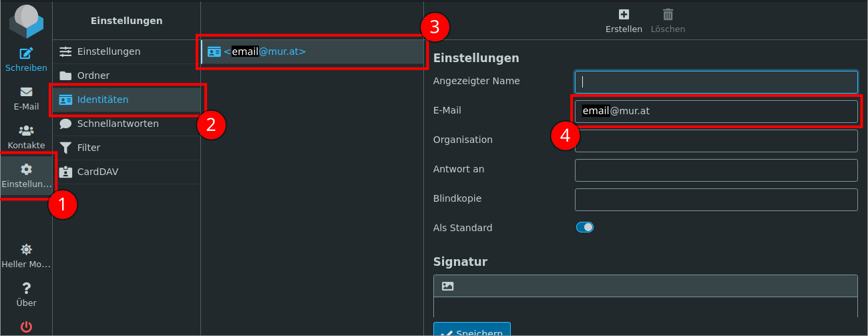Click Erstellen to create new identity
Screen dimensions: 868x336
click(x=624, y=15)
